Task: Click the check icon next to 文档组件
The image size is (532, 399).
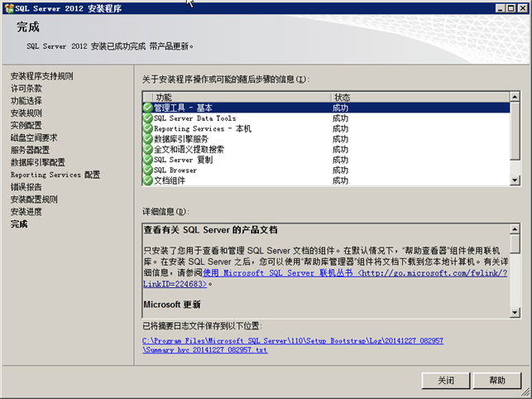Action: 147,180
